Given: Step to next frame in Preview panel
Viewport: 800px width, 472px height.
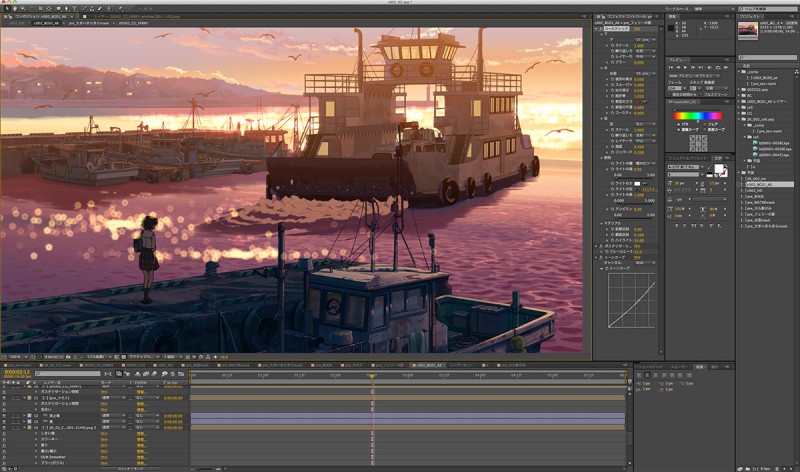Looking at the screenshot, I should 693,67.
